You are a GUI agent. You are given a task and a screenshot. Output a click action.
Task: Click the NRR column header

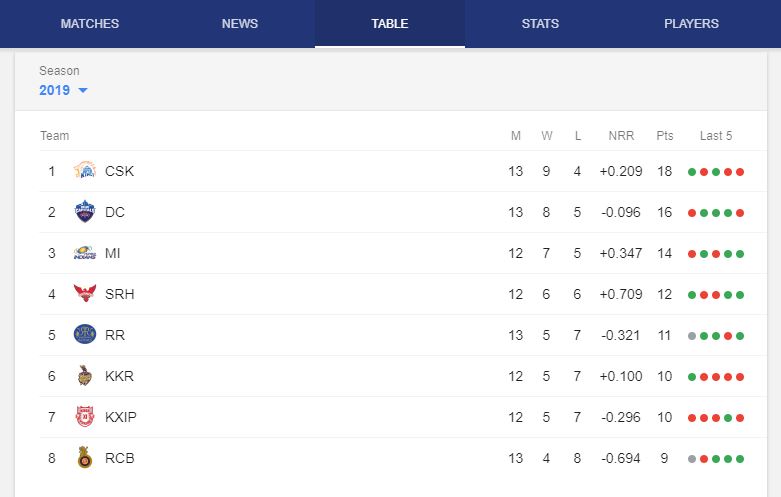621,135
